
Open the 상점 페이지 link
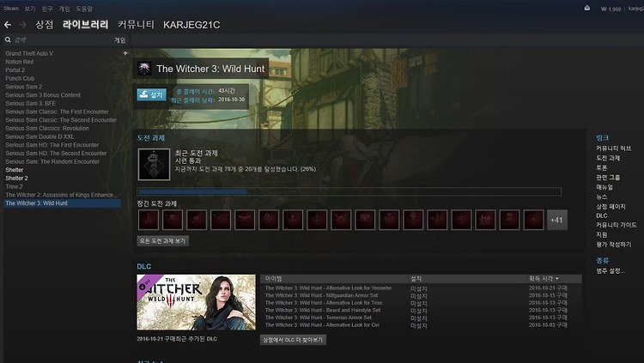pos(611,207)
